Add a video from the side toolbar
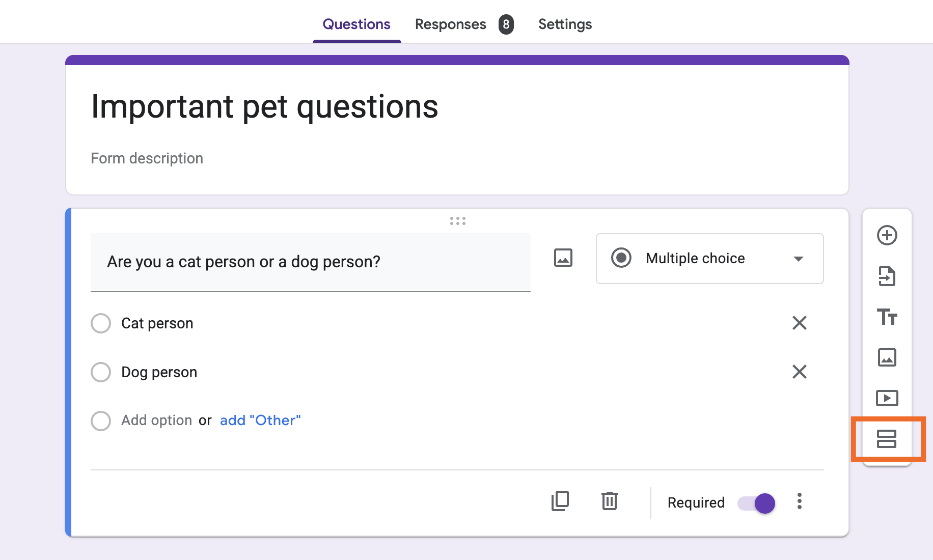The image size is (933, 560). pos(887,398)
